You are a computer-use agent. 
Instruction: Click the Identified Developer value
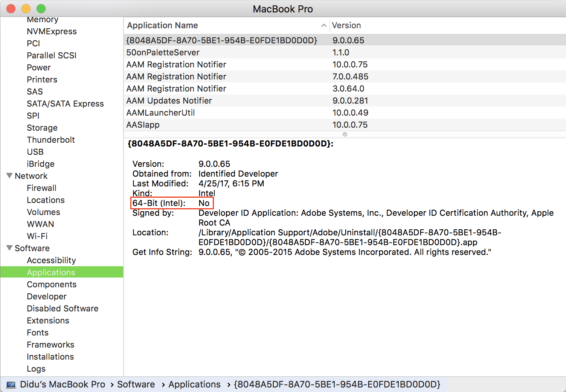[238, 174]
